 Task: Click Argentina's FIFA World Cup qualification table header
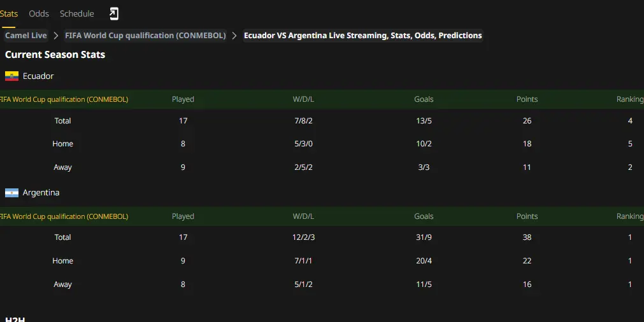pos(64,216)
